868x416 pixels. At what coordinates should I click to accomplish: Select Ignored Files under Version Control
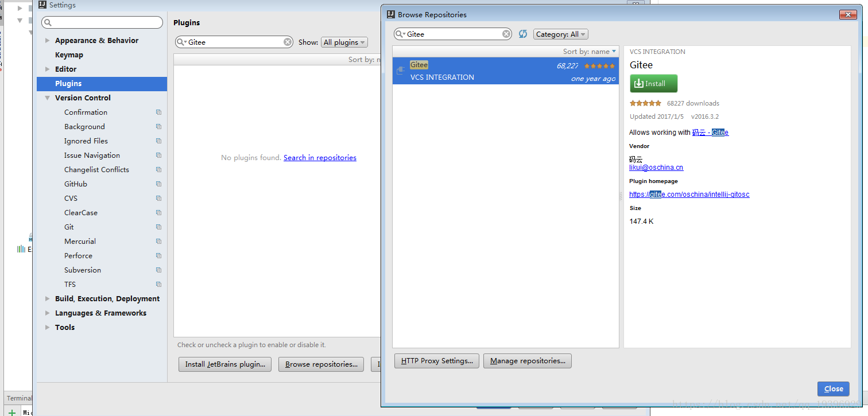tap(86, 141)
